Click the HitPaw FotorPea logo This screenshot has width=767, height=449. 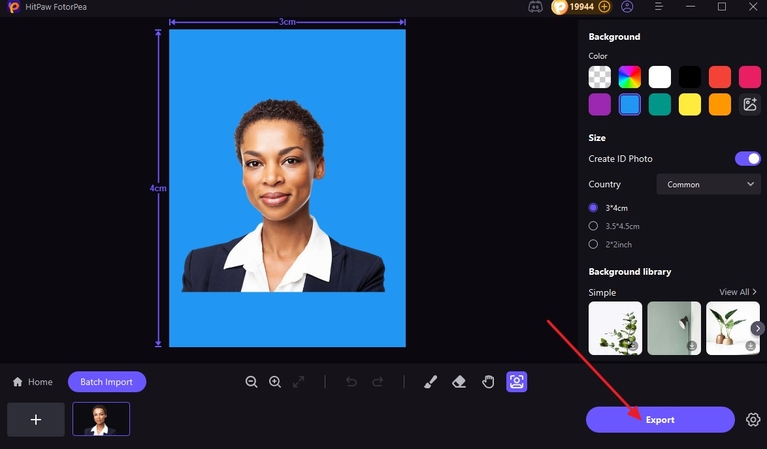coord(13,7)
